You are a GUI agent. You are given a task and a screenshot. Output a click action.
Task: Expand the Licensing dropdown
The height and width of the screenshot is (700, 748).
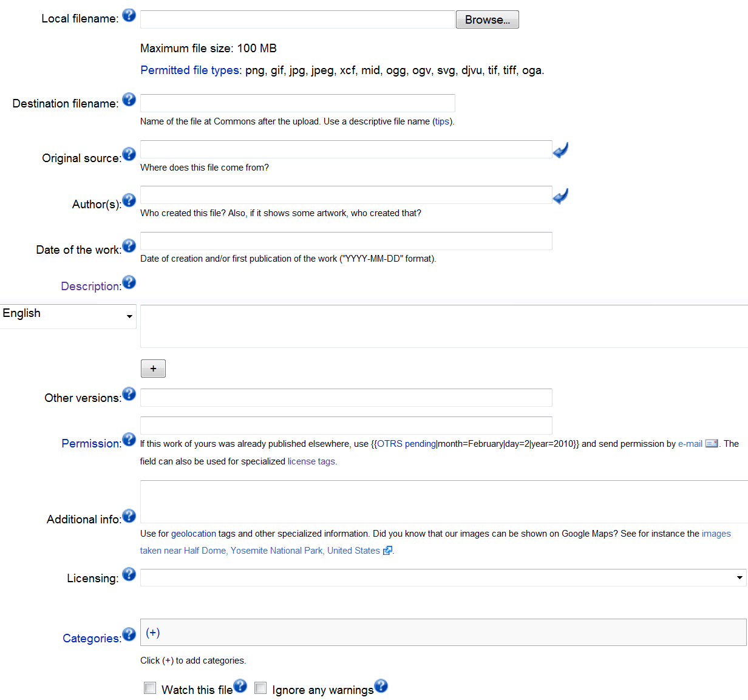coord(443,577)
